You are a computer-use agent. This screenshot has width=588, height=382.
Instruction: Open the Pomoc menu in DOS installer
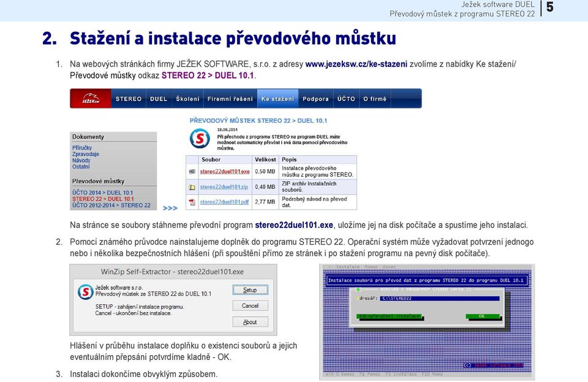pos(371,267)
